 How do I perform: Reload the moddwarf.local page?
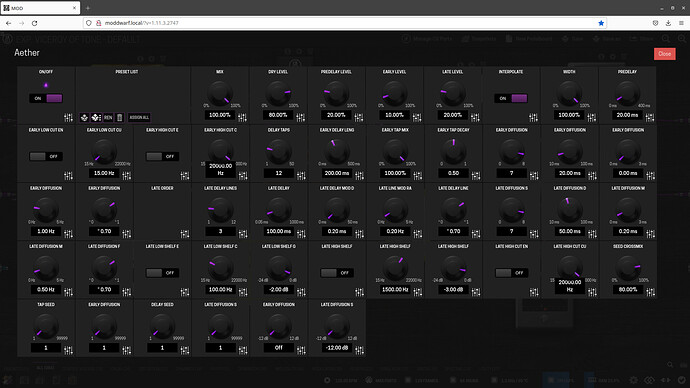point(34,23)
